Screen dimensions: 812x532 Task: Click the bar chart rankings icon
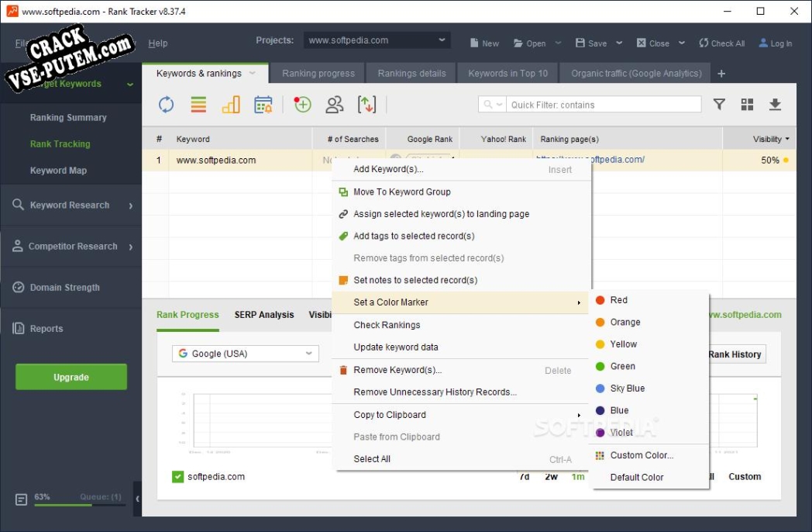click(231, 105)
